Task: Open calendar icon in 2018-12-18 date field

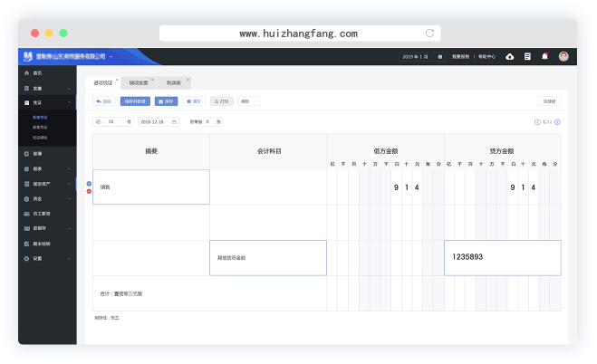Action: pyautogui.click(x=174, y=122)
